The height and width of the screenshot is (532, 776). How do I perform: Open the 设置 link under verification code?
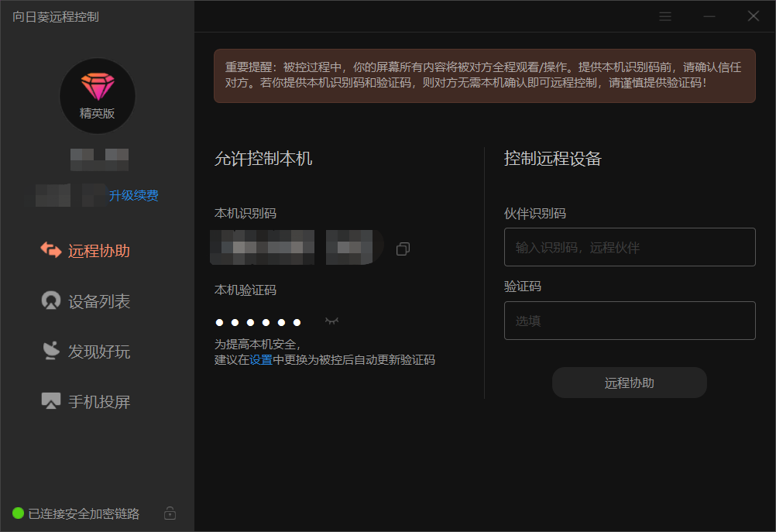261,360
